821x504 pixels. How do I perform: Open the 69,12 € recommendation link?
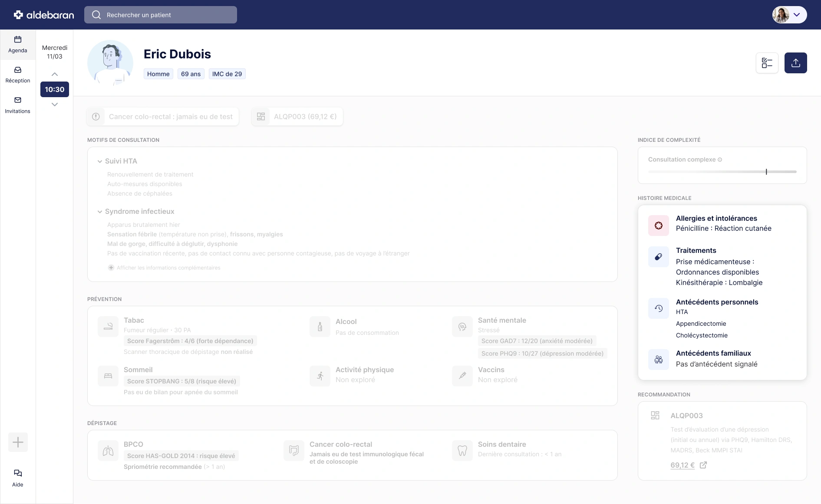coord(689,465)
